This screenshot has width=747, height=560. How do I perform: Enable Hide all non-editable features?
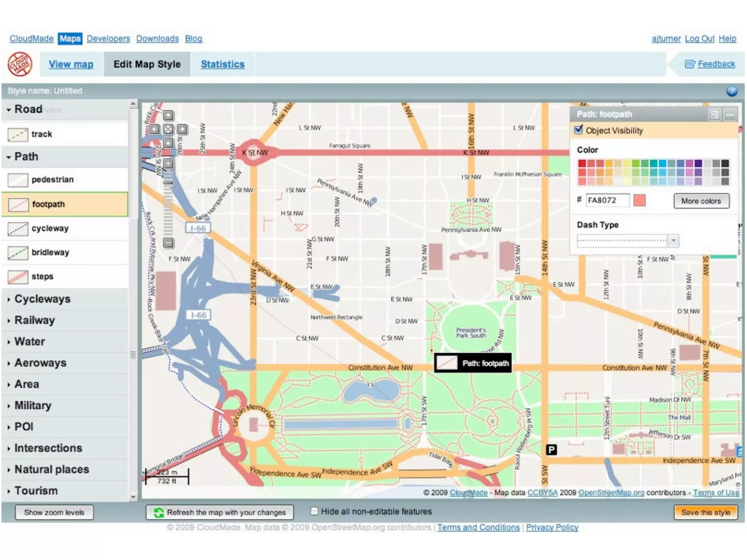(314, 511)
